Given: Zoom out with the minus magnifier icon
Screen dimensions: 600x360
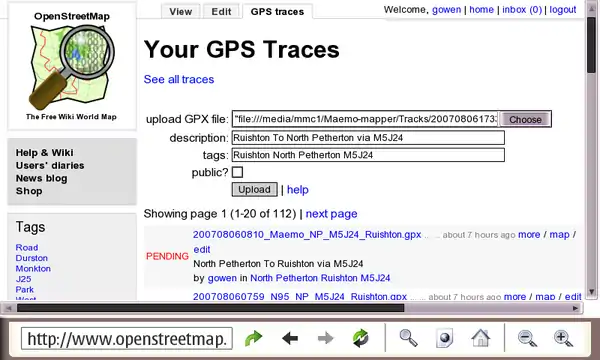Looking at the screenshot, I should pos(527,338).
